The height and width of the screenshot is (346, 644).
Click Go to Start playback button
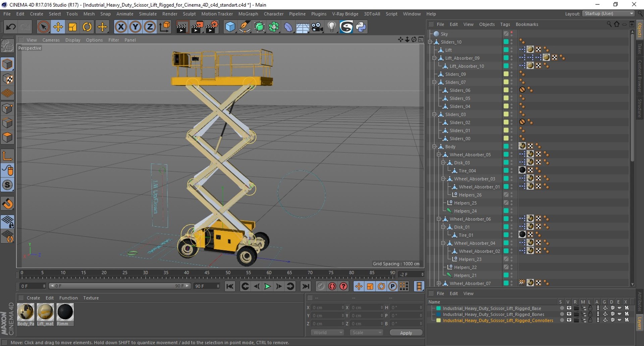coord(230,286)
